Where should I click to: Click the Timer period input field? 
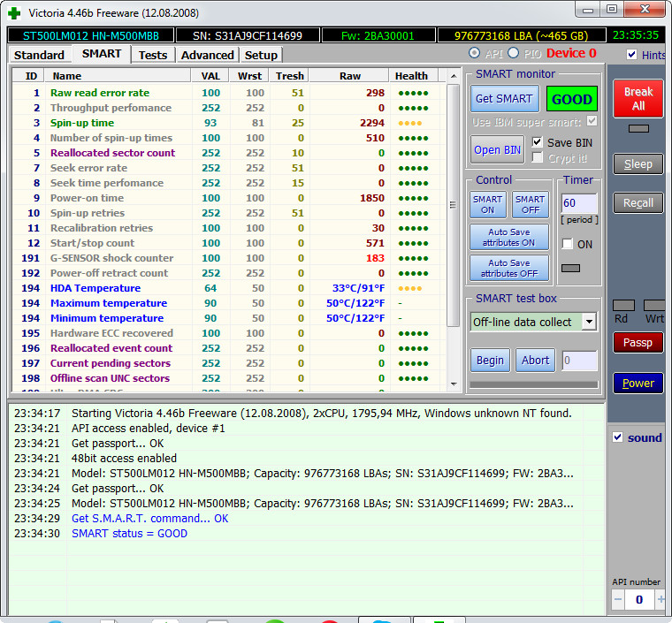coord(578,203)
